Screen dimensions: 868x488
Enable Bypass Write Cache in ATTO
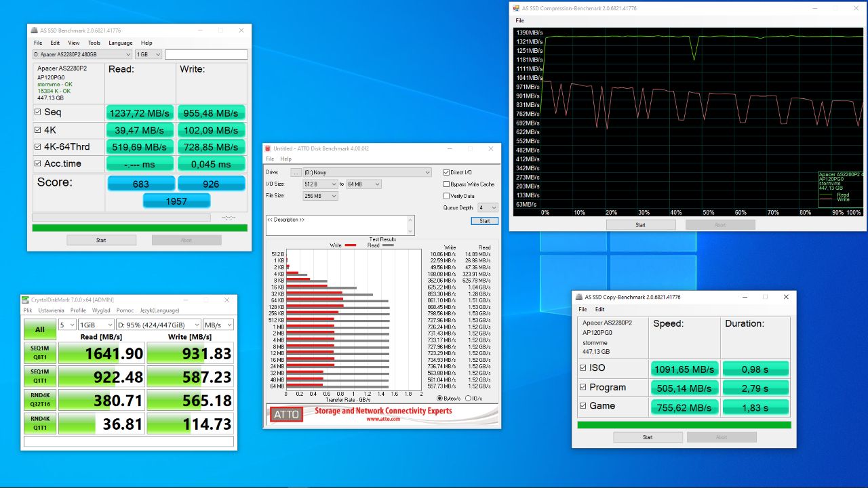[446, 184]
